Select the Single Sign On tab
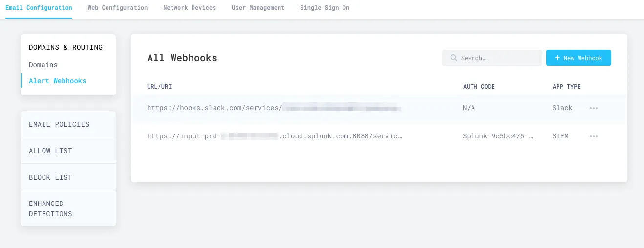 324,8
